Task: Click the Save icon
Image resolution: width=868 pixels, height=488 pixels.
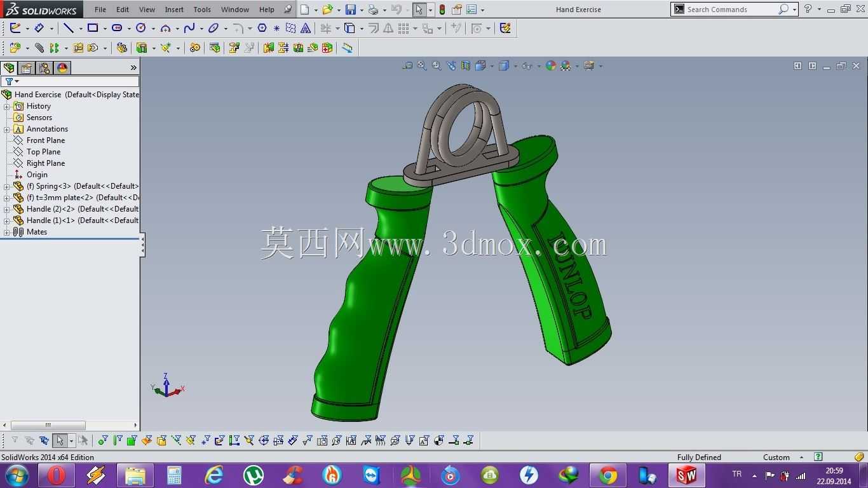Action: tap(350, 10)
